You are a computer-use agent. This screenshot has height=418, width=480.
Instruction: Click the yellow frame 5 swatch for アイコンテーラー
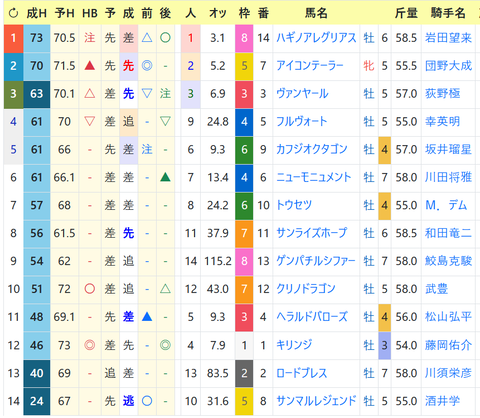point(244,66)
